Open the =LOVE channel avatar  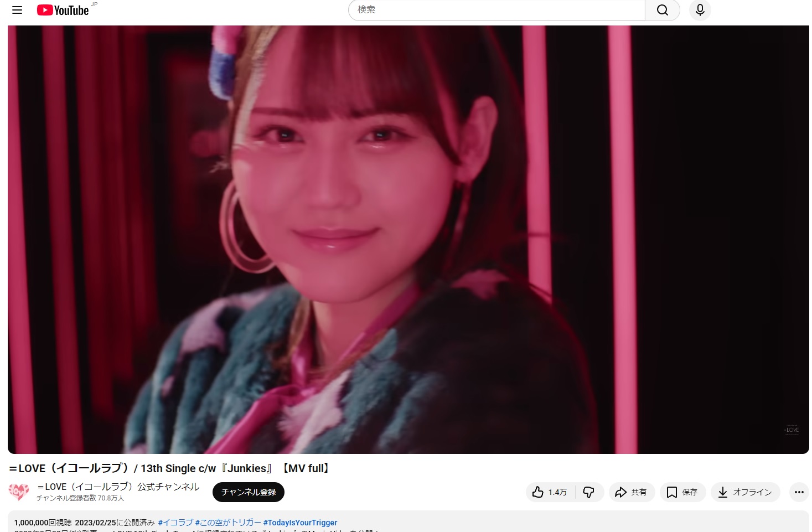click(x=19, y=492)
